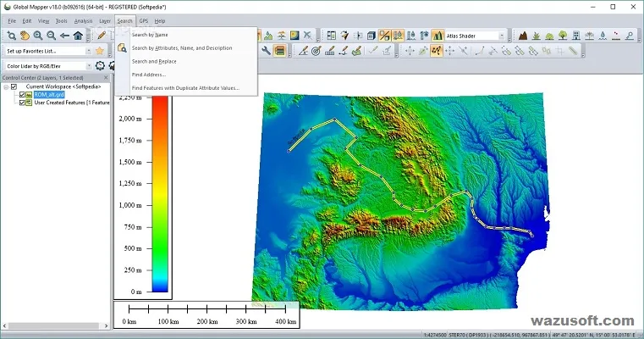
Task: Open the Set up Favorites List dropdown
Action: click(88, 51)
